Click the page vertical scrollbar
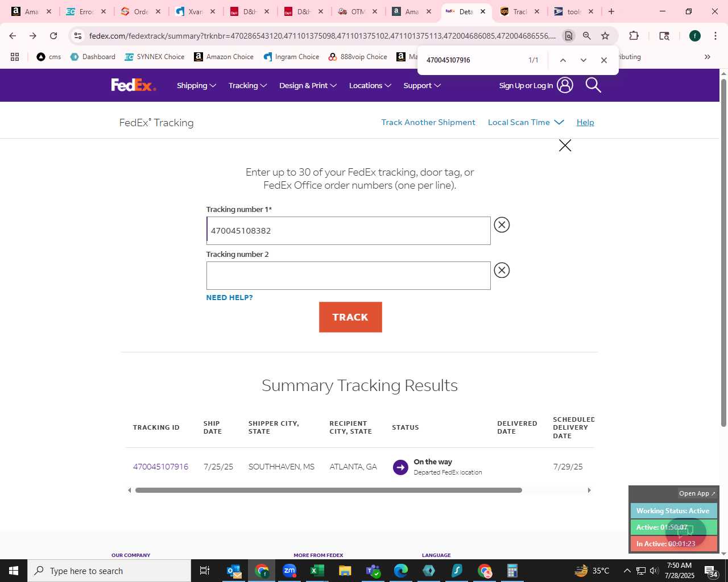This screenshot has width=728, height=582. tap(723, 252)
